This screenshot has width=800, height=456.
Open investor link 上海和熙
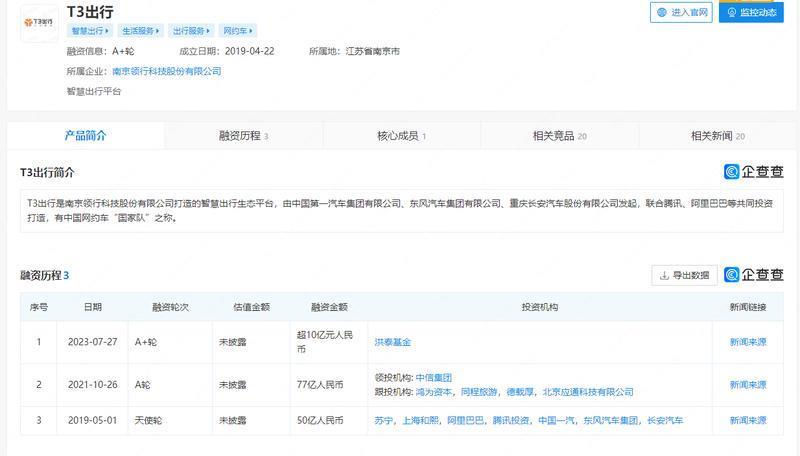[x=420, y=420]
